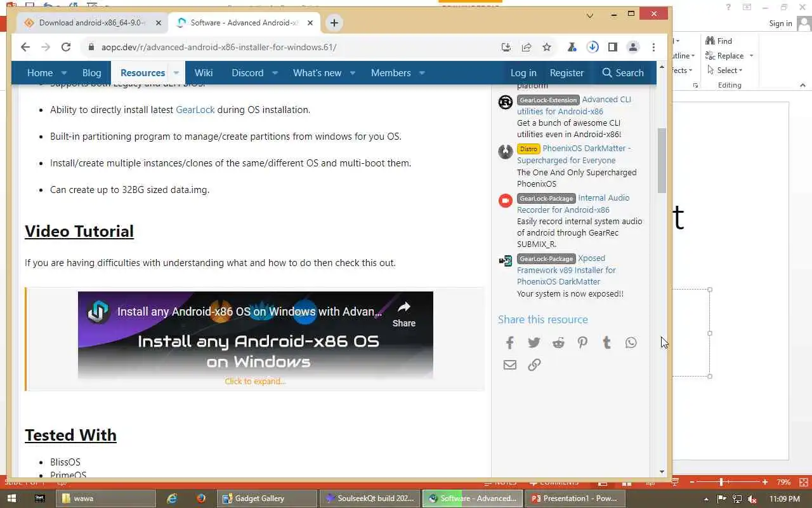Screen dimensions: 812x508
Task: Go forward using browser forward arrow
Action: (x=46, y=47)
